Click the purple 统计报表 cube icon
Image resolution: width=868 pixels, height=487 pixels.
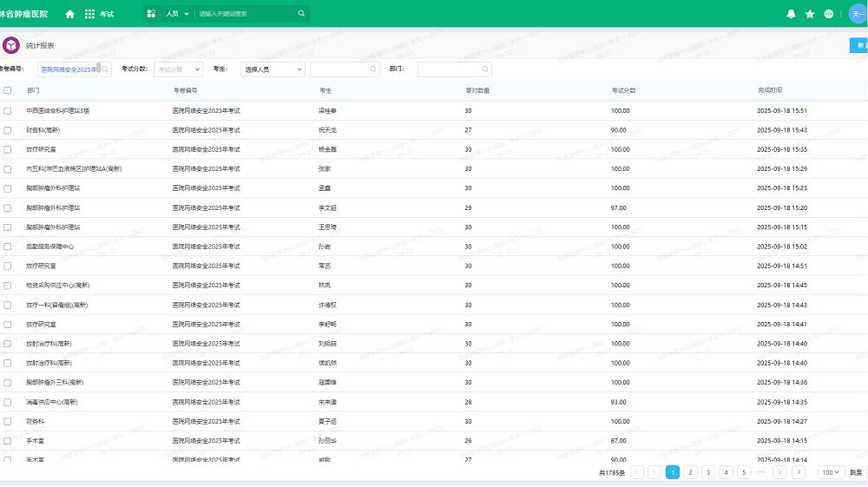point(12,45)
